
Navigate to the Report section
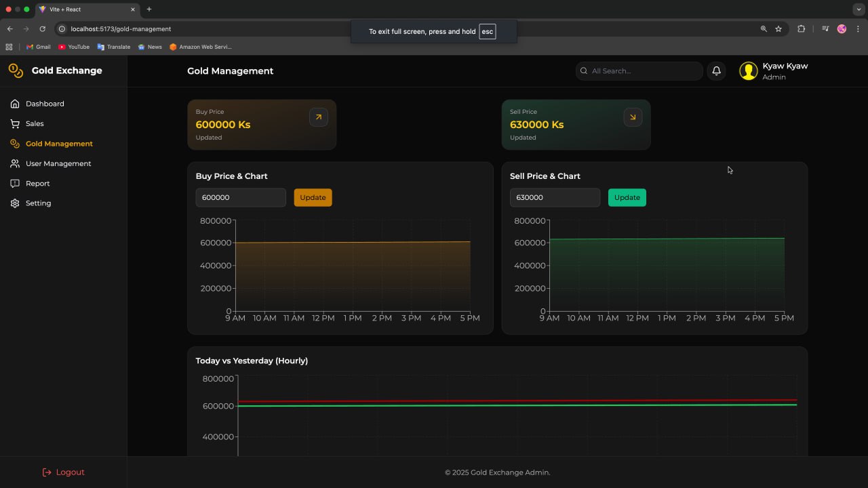pos(38,184)
